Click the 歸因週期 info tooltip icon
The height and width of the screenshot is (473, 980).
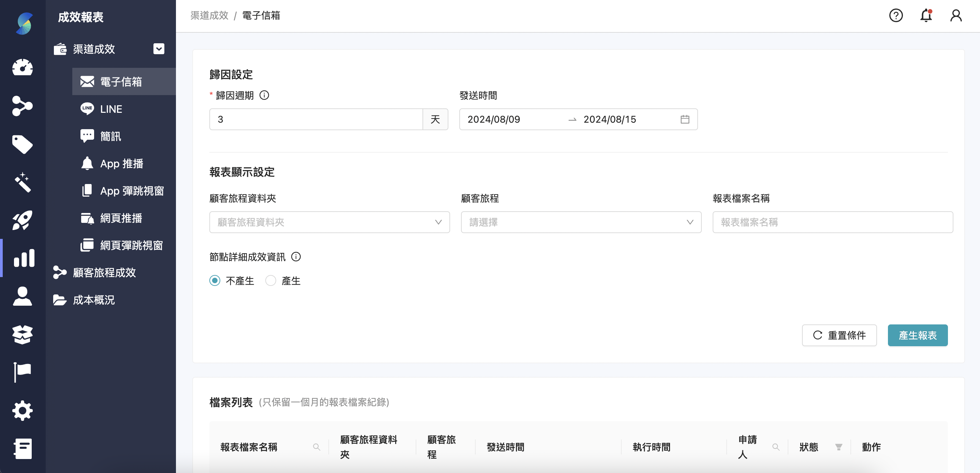[264, 95]
